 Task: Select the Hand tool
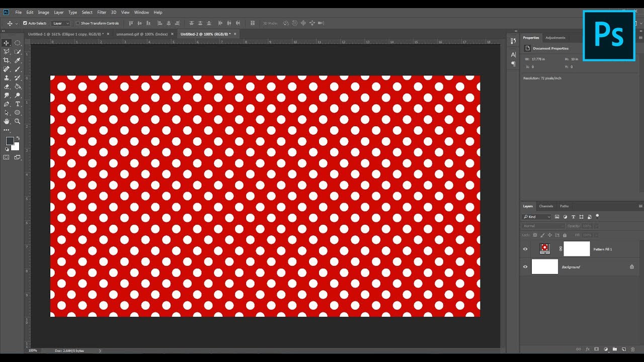(x=7, y=121)
